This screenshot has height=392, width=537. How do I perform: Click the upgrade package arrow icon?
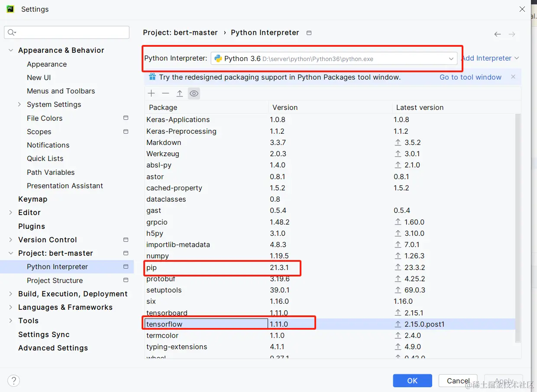click(x=180, y=93)
